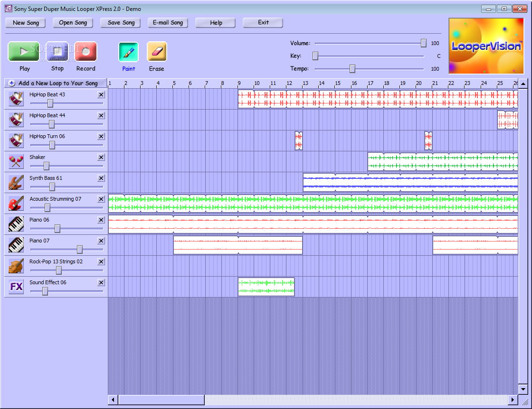532x409 pixels.
Task: Click the Key slider handle
Action: [x=315, y=56]
